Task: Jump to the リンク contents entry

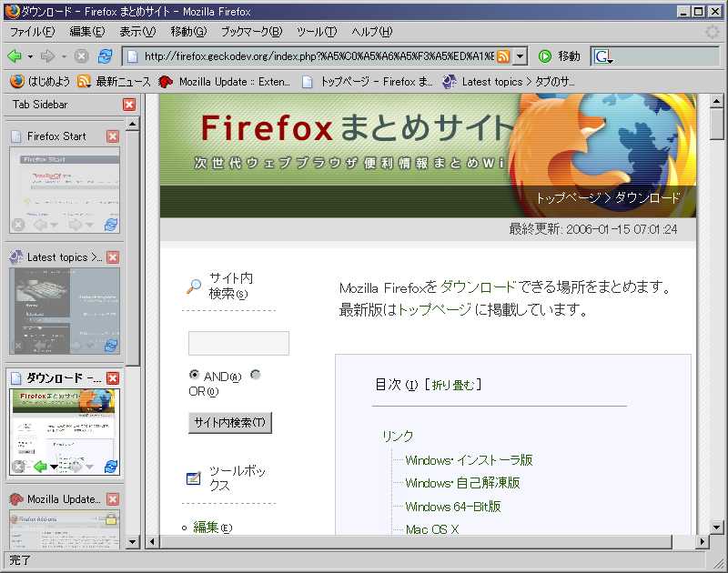Action: click(x=398, y=436)
